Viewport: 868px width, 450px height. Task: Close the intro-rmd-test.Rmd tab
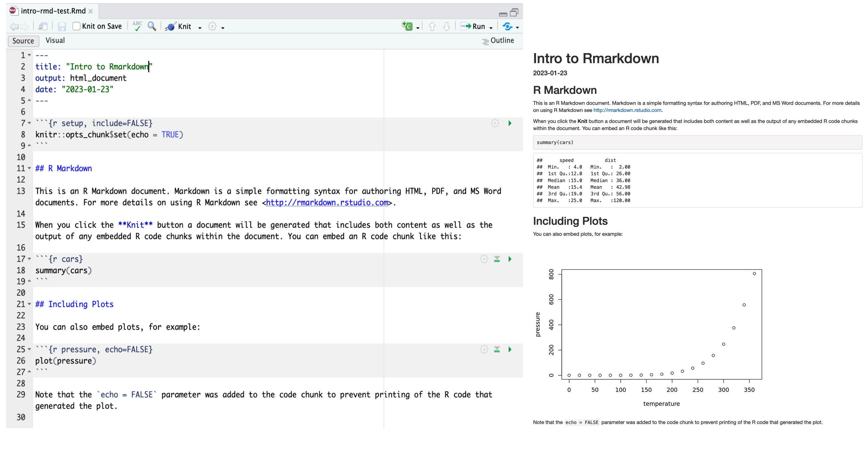click(x=91, y=11)
